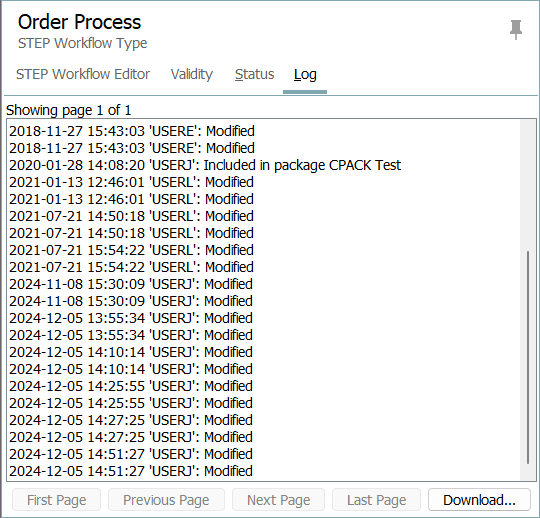Click the Order Process title text
The width and height of the screenshot is (540, 518).
pyautogui.click(x=79, y=22)
